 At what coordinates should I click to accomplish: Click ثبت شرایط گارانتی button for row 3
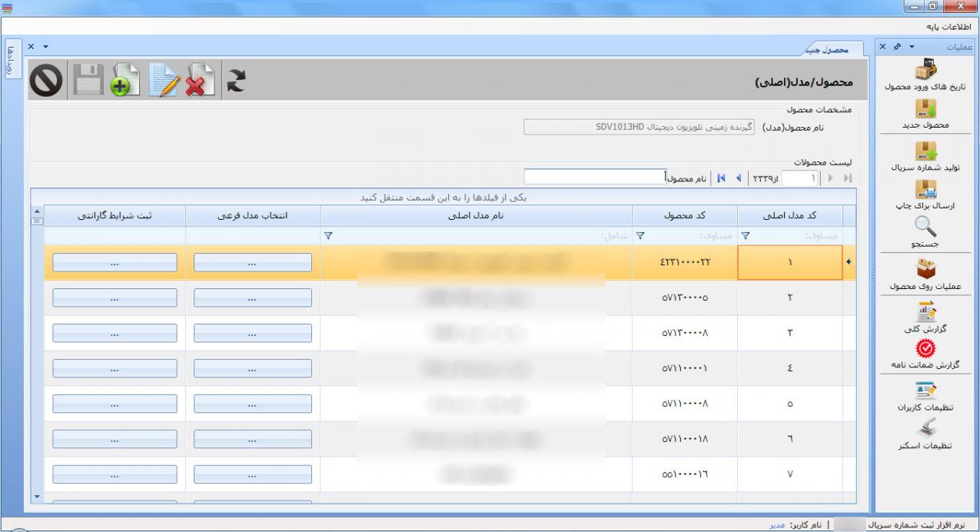114,334
